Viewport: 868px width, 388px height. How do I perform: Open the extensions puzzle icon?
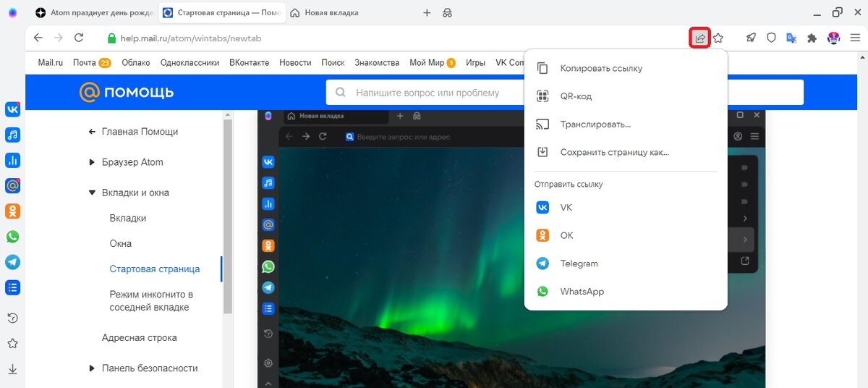(x=812, y=38)
